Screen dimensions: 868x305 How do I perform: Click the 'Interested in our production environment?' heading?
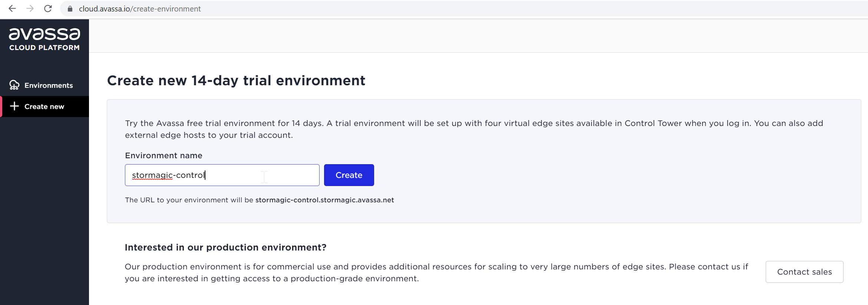pyautogui.click(x=225, y=247)
